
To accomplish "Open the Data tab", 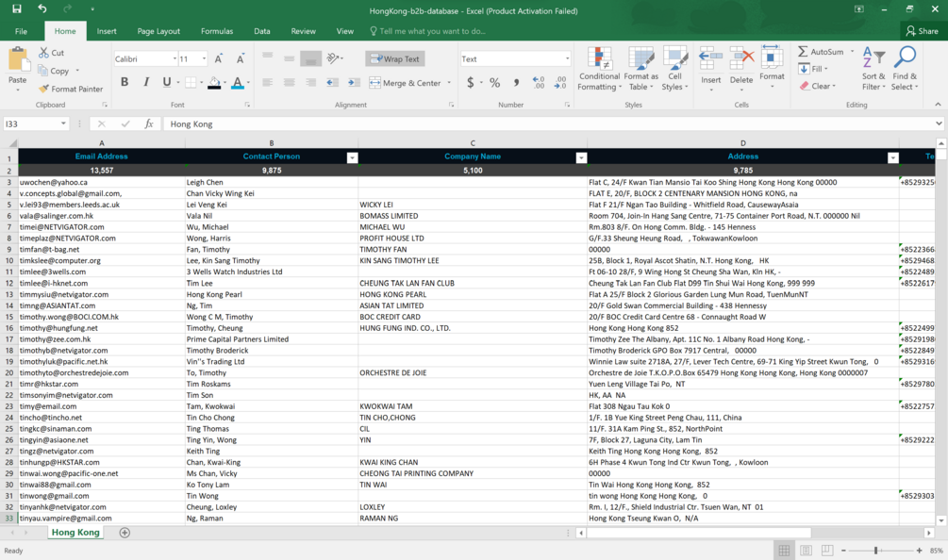I will [262, 31].
